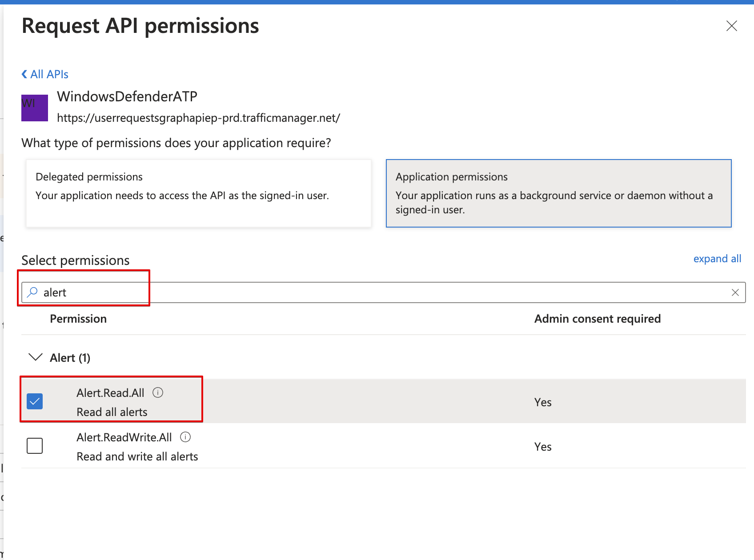
Task: Click the Admin consent required header
Action: pyautogui.click(x=597, y=318)
